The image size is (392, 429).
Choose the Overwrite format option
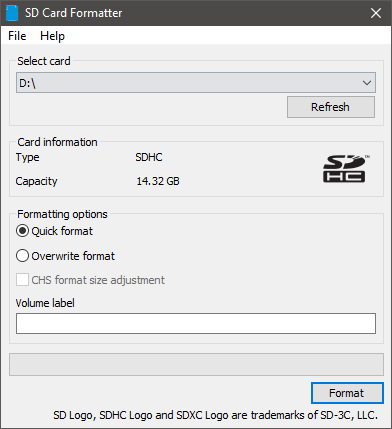(x=22, y=256)
